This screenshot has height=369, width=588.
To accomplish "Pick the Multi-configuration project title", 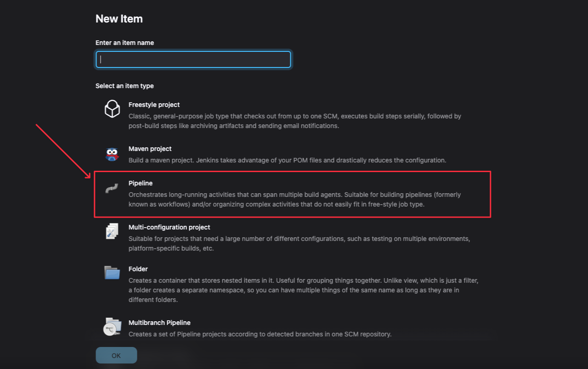I will tap(169, 227).
